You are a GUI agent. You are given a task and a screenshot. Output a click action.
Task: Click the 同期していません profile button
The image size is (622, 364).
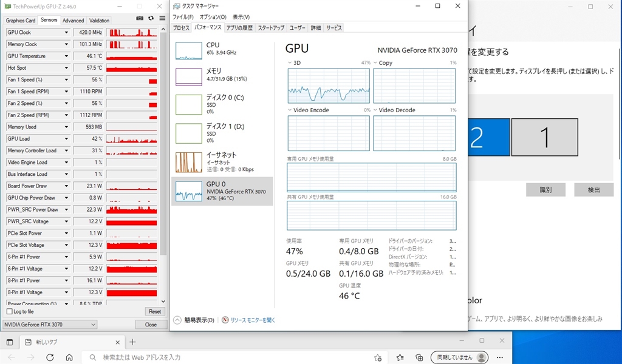pyautogui.click(x=459, y=358)
